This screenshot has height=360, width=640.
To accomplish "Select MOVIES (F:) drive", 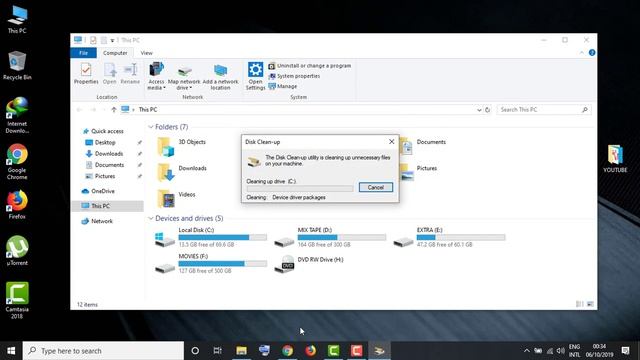I will (x=211, y=264).
